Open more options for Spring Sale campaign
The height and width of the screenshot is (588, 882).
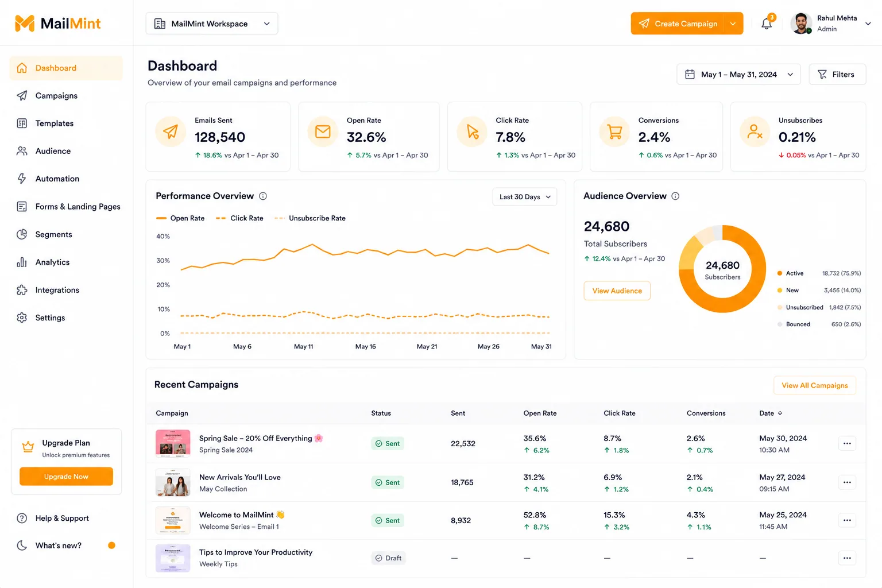coord(847,443)
